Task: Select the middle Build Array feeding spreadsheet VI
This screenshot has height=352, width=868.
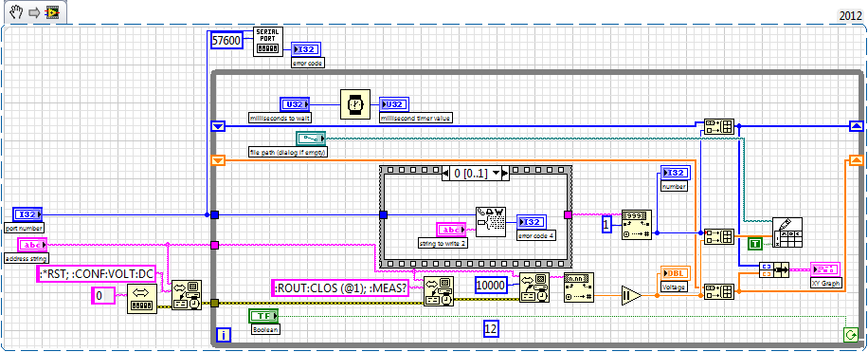Action: click(719, 236)
